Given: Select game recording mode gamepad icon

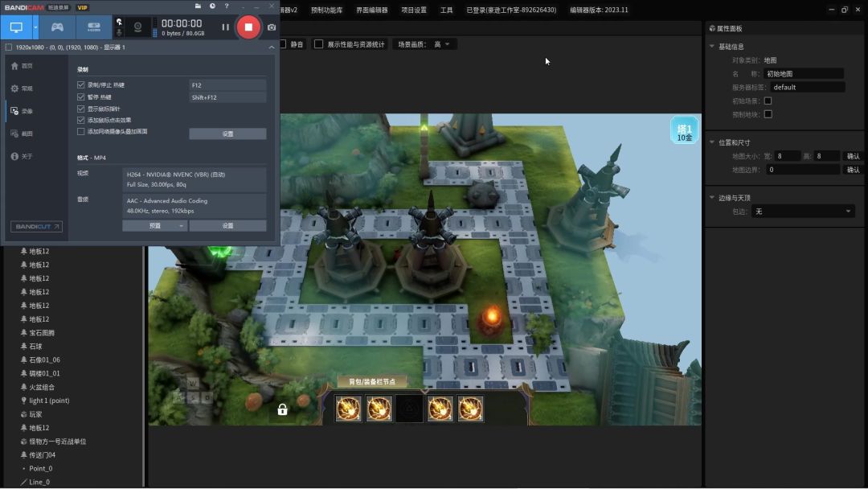Looking at the screenshot, I should 57,27.
